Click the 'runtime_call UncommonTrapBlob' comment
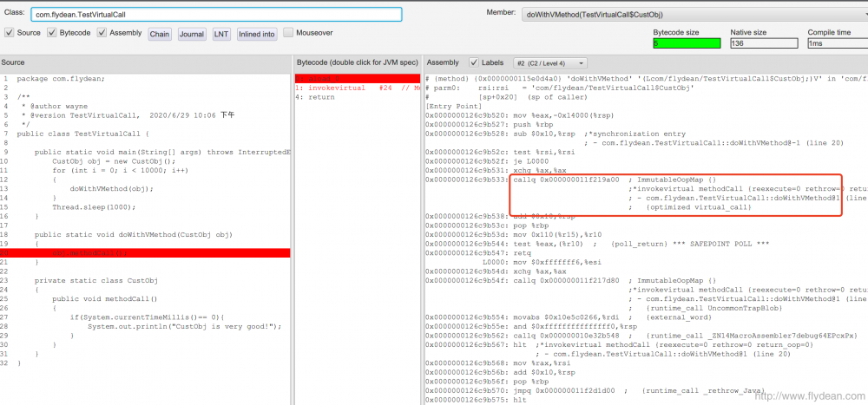 coord(714,308)
